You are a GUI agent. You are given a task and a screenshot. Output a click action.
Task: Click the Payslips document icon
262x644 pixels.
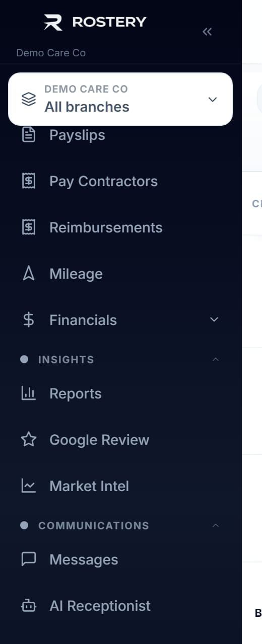[29, 135]
